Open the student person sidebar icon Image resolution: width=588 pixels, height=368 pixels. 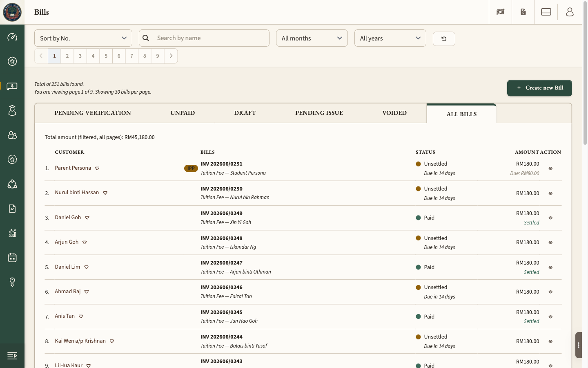click(x=12, y=110)
